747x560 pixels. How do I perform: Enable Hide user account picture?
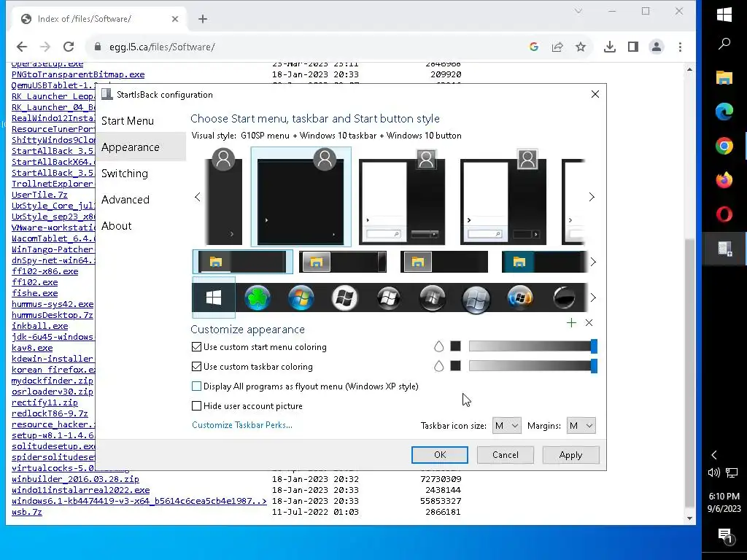196,405
